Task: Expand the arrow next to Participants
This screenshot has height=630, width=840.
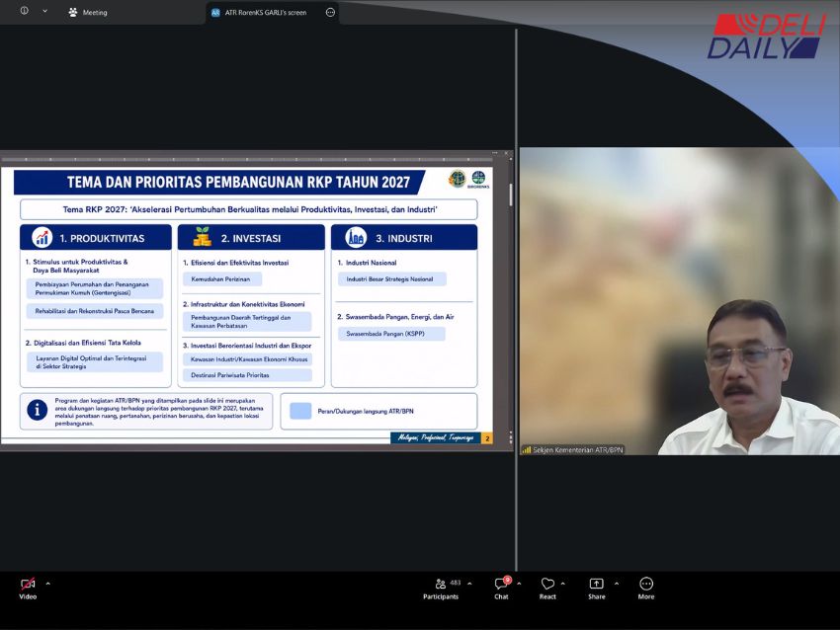Action: coord(469,584)
